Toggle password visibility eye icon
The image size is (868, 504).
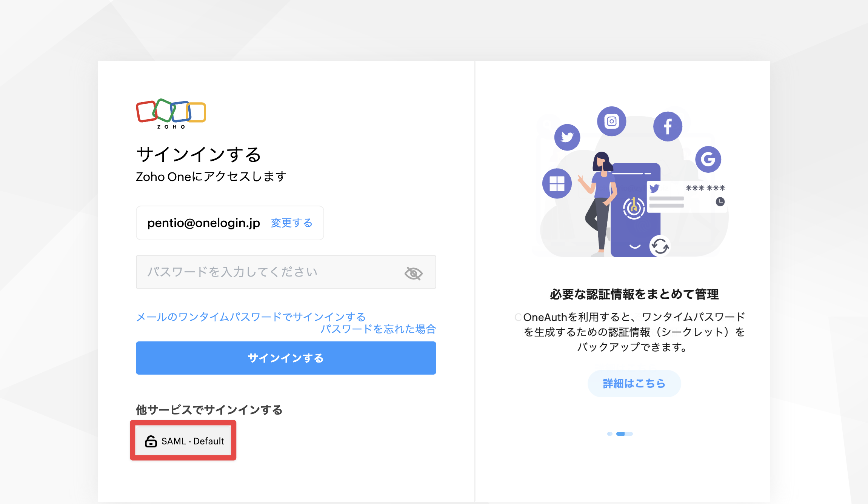point(413,273)
